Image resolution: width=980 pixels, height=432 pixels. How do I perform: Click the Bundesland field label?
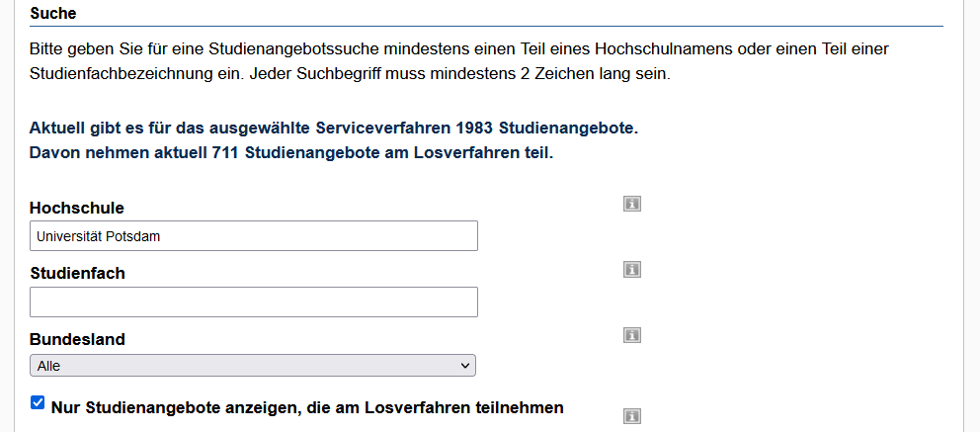coord(77,339)
